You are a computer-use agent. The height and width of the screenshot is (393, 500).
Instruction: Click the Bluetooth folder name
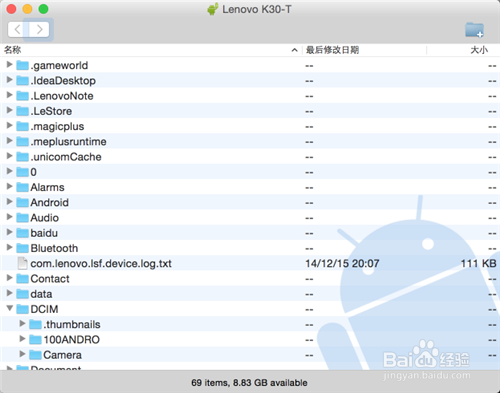click(x=54, y=248)
